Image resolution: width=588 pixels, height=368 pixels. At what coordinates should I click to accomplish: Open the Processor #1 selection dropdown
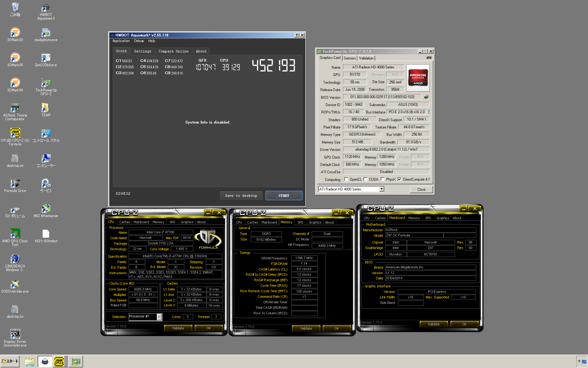[159, 317]
